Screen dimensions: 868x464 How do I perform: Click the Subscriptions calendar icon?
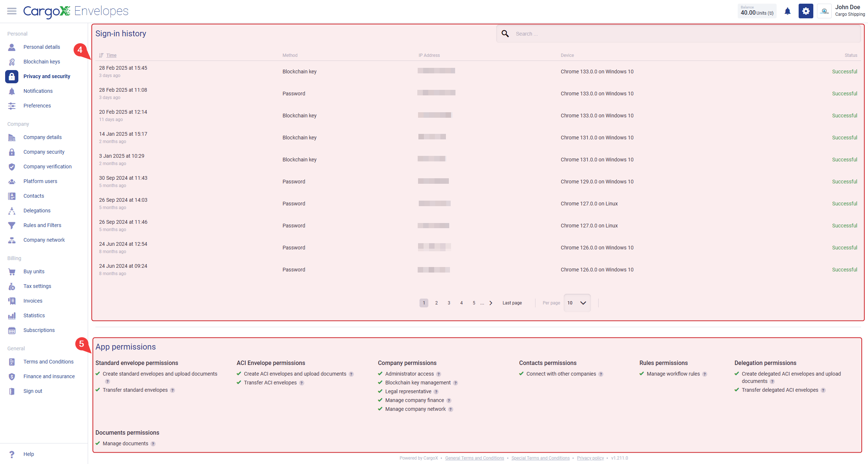12,330
